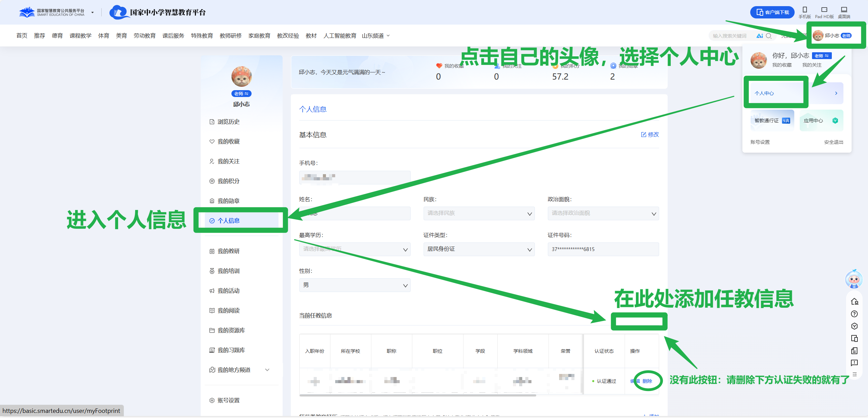This screenshot has width=868, height=418.
Task: Click the robot mascot assistant icon
Action: pyautogui.click(x=854, y=279)
